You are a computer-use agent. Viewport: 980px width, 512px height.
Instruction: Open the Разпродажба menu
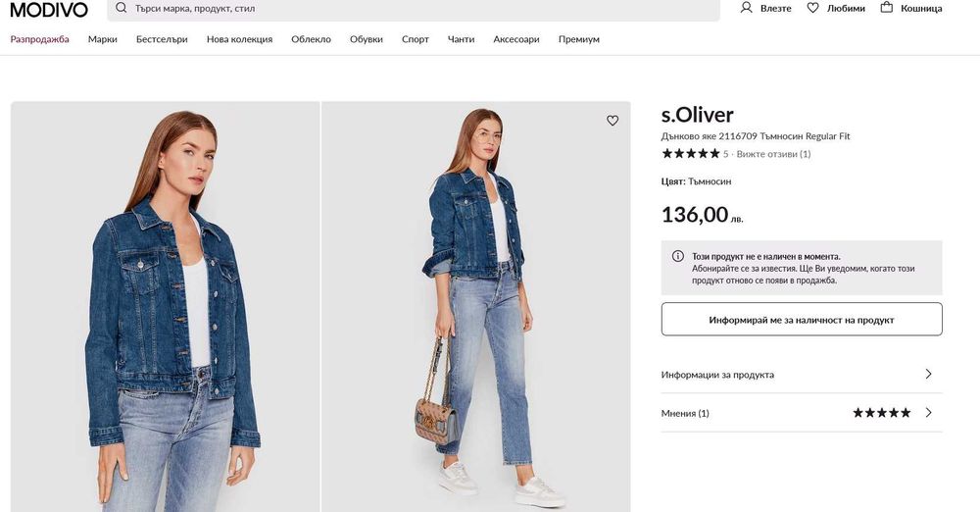point(39,39)
